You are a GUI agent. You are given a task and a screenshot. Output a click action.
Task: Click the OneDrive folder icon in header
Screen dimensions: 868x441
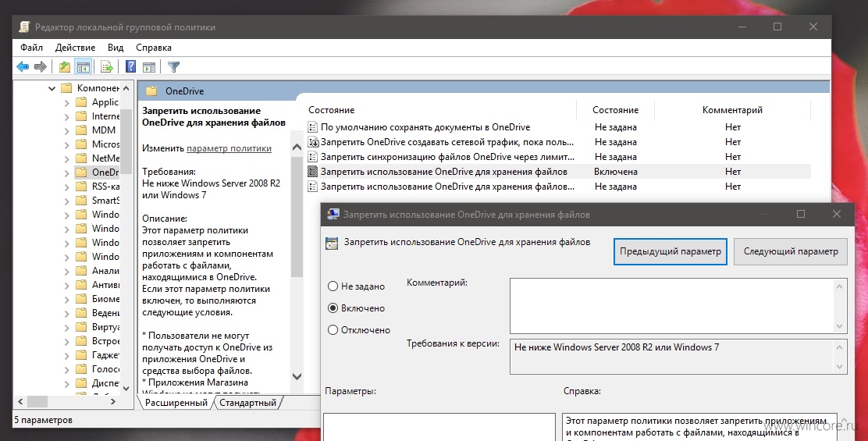click(x=151, y=91)
